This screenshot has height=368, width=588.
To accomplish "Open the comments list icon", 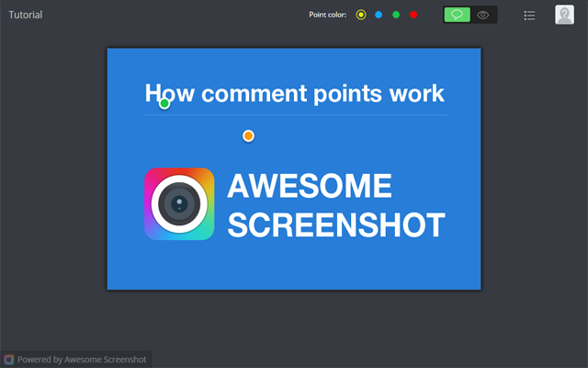I will tap(529, 16).
